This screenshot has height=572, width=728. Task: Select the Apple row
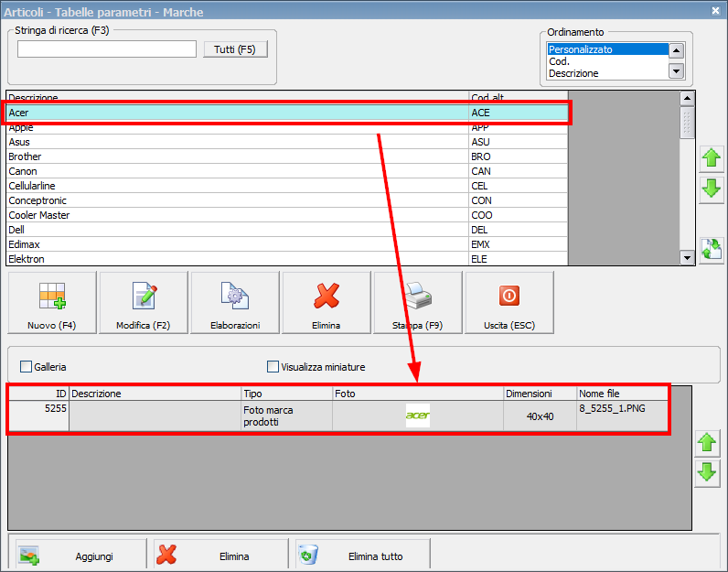coord(287,127)
